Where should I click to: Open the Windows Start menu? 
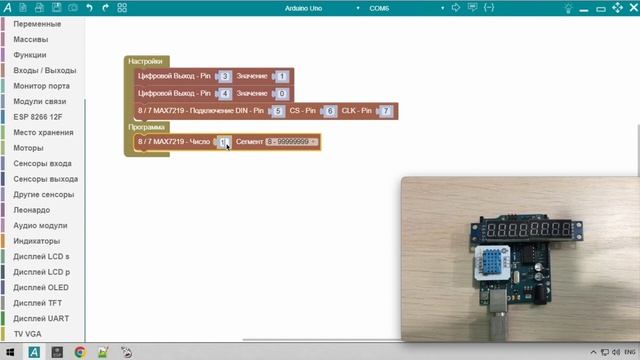click(x=10, y=352)
